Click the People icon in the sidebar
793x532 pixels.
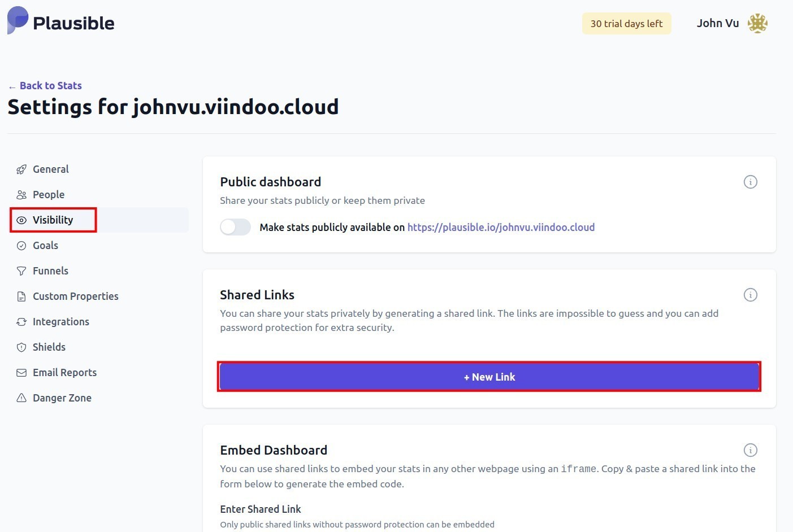21,194
